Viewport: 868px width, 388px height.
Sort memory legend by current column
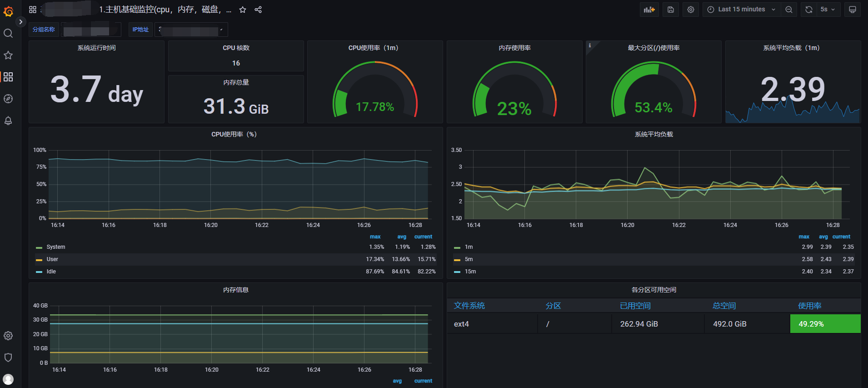point(423,381)
